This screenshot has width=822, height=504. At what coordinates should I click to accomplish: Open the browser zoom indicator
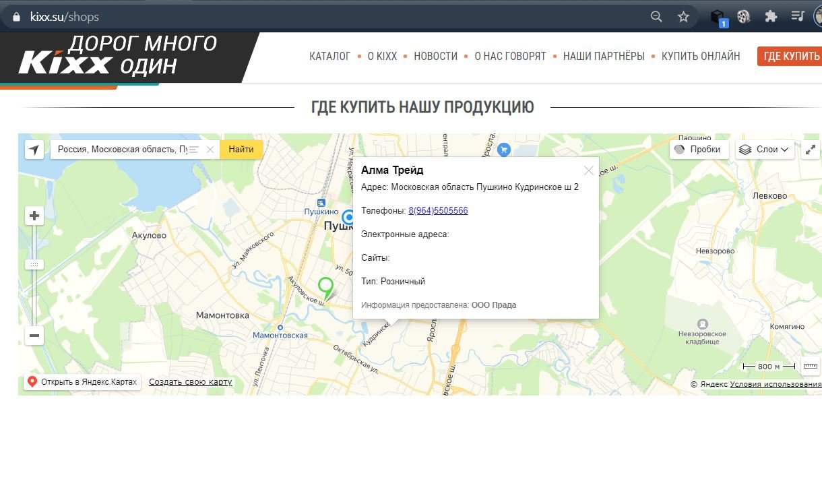pyautogui.click(x=656, y=17)
